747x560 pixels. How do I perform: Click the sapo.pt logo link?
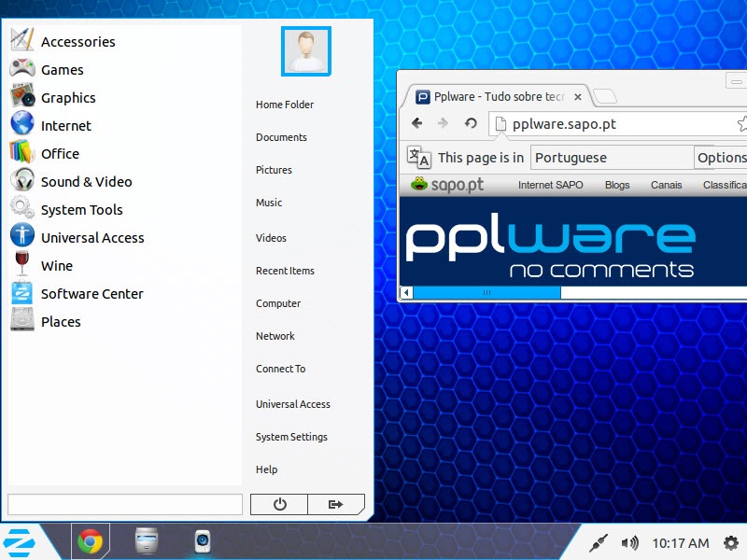pos(447,185)
